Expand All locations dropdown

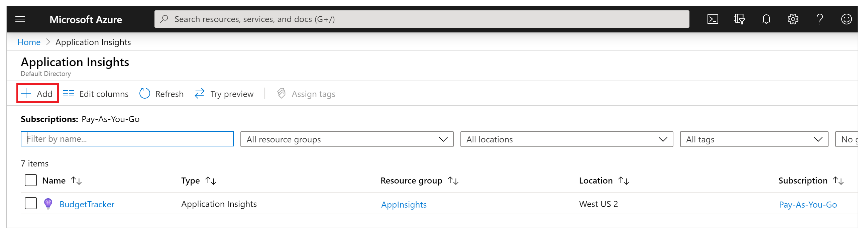(x=567, y=139)
